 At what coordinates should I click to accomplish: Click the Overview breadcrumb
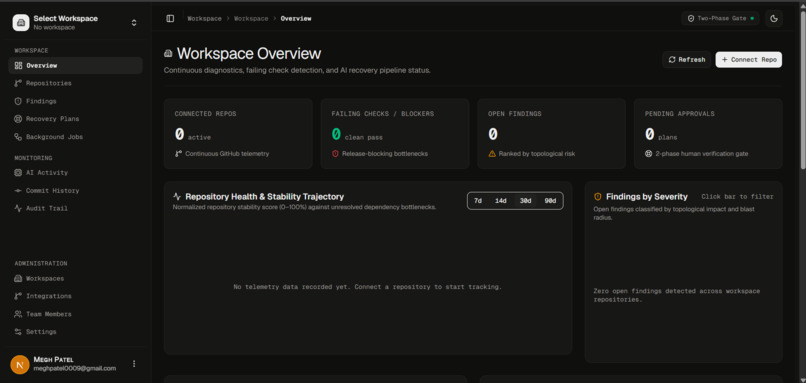pyautogui.click(x=296, y=19)
